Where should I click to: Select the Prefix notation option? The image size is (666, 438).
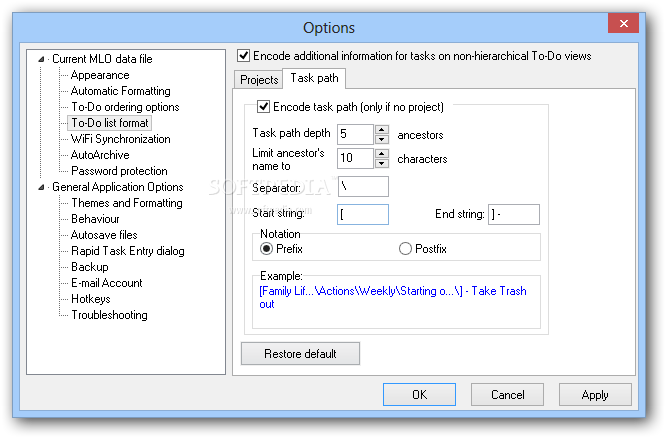pyautogui.click(x=266, y=249)
